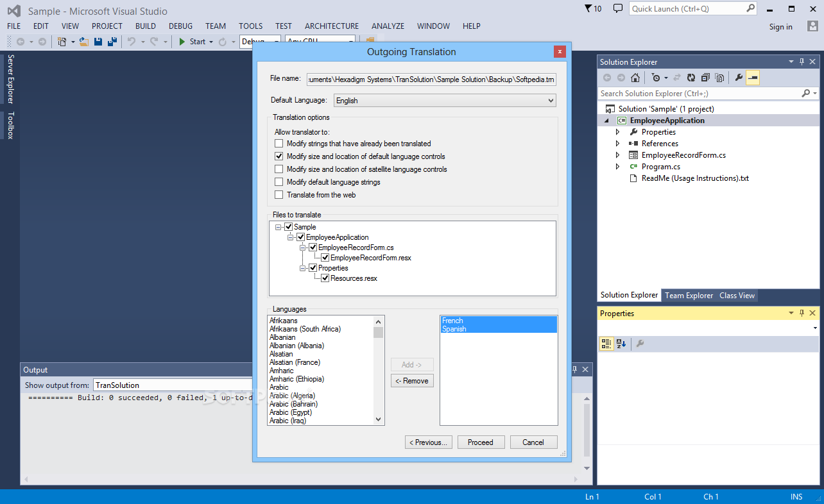Image resolution: width=824 pixels, height=504 pixels.
Task: Open the Server Explorer side tab
Action: [x=10, y=79]
